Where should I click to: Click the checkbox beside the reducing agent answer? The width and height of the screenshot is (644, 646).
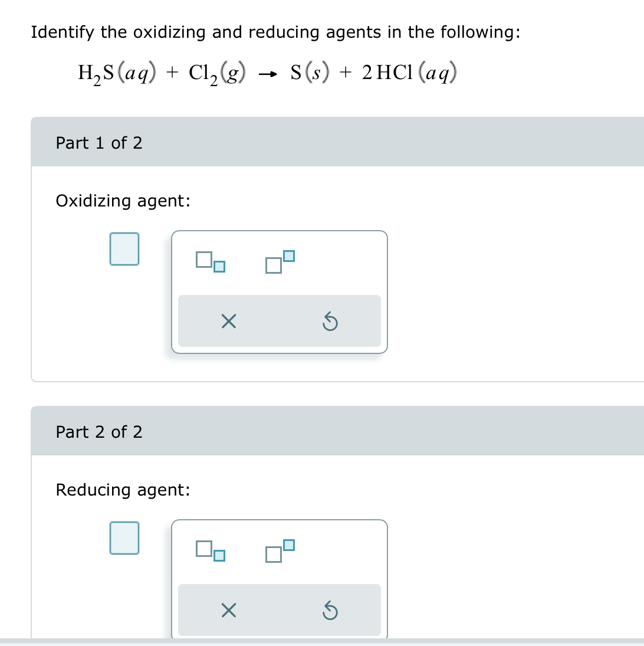pyautogui.click(x=124, y=537)
